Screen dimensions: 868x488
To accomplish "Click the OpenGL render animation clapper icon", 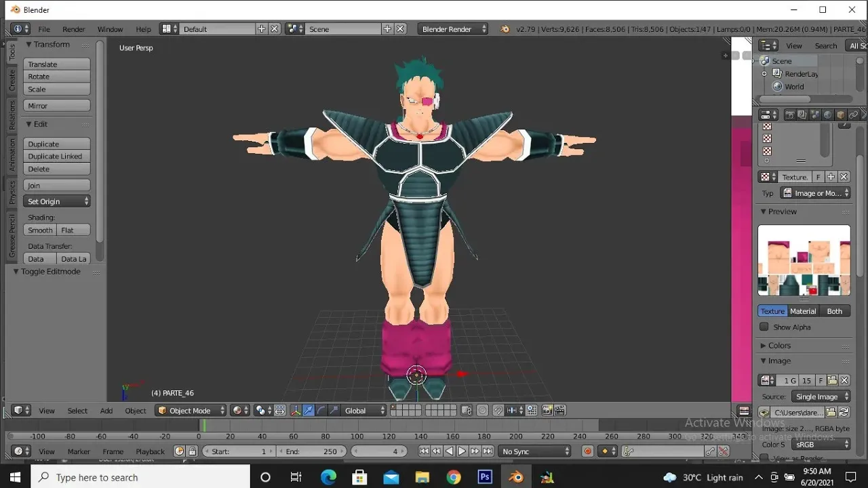I will point(560,411).
